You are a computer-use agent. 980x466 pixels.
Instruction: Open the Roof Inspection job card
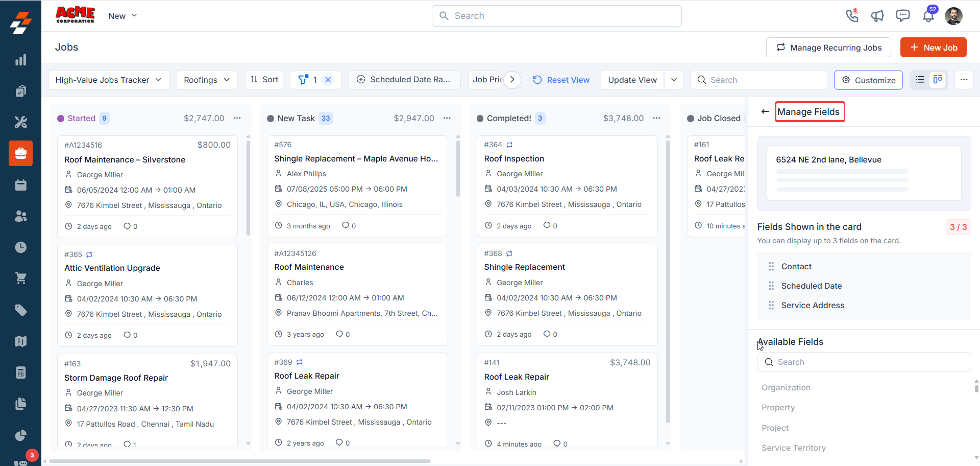[x=567, y=186]
